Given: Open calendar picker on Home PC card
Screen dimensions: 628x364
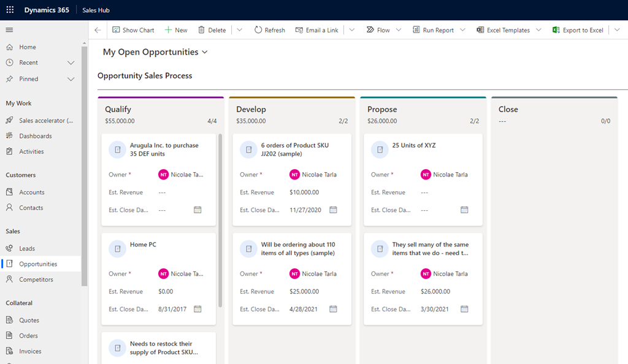Looking at the screenshot, I should coord(197,309).
